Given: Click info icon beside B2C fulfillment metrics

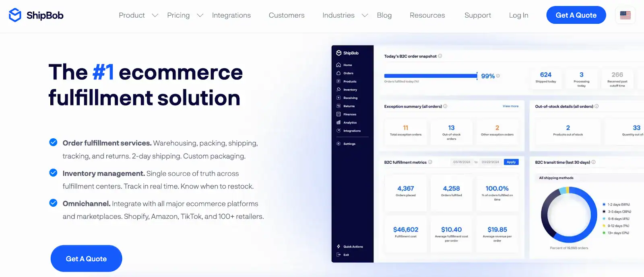Looking at the screenshot, I should pos(430,162).
